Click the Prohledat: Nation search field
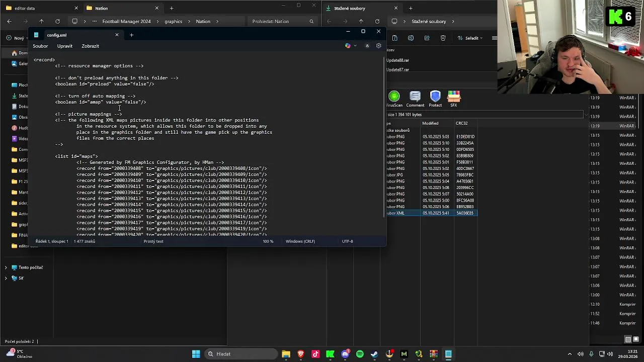The image size is (644, 362). (282, 21)
